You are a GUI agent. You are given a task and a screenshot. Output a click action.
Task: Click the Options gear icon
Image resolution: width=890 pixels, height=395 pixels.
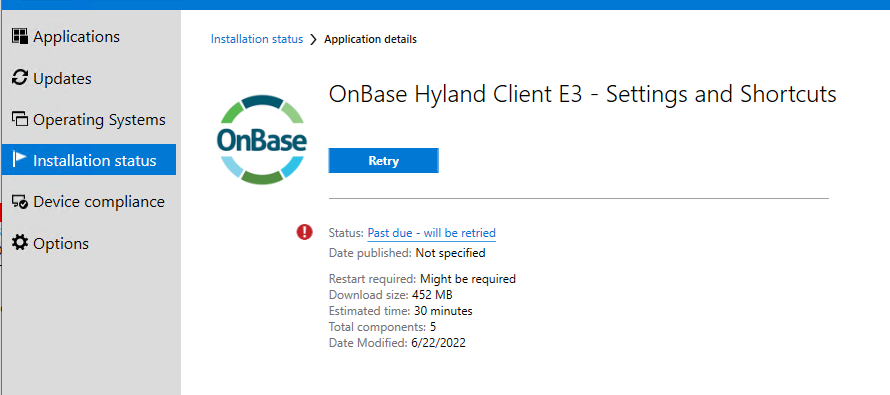[20, 243]
